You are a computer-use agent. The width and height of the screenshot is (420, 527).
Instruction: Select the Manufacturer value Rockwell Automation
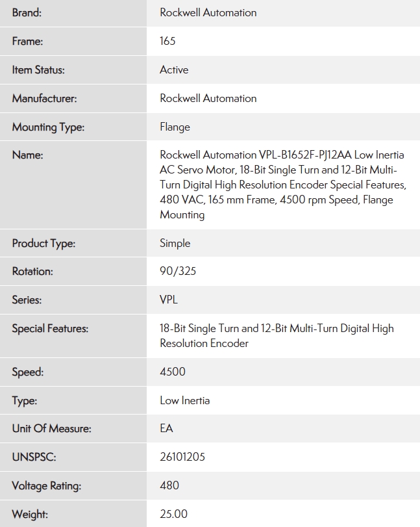pyautogui.click(x=208, y=99)
